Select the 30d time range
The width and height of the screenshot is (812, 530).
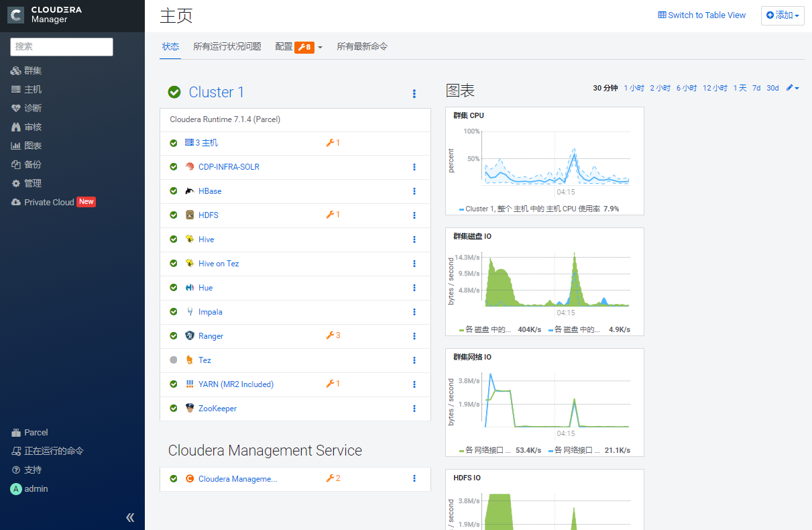[x=772, y=88]
